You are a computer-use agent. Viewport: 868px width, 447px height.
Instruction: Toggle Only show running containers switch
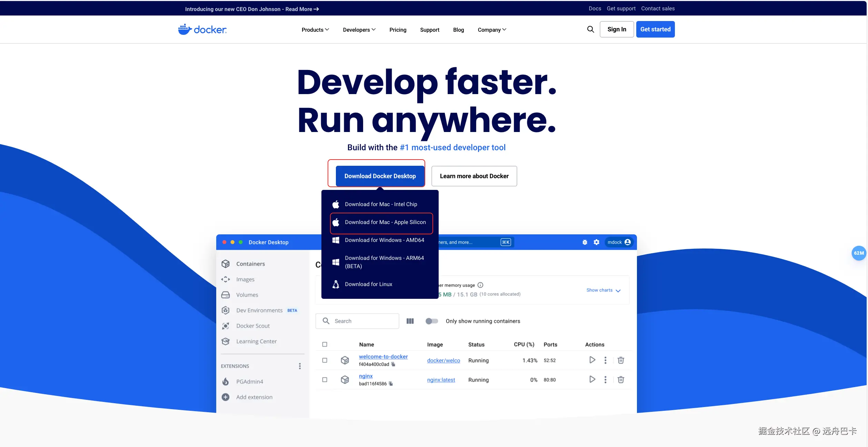(431, 321)
